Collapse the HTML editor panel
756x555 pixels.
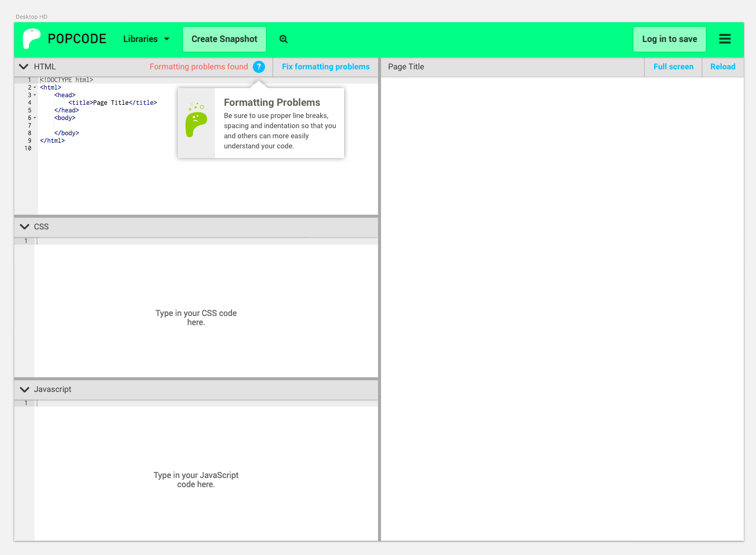pos(23,66)
